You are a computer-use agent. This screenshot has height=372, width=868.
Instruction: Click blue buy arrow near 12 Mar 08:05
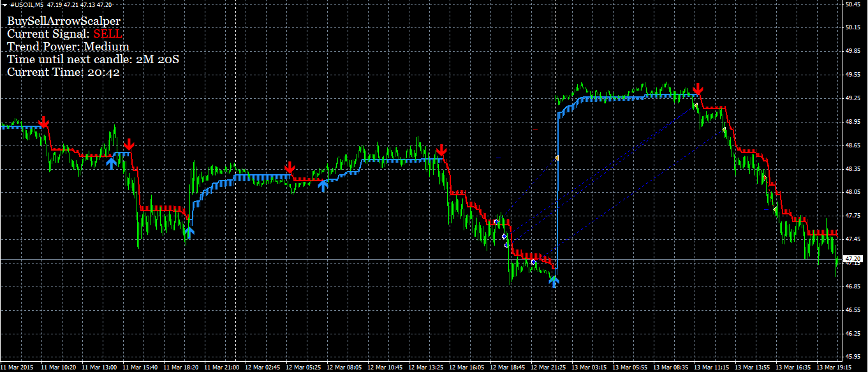[323, 186]
